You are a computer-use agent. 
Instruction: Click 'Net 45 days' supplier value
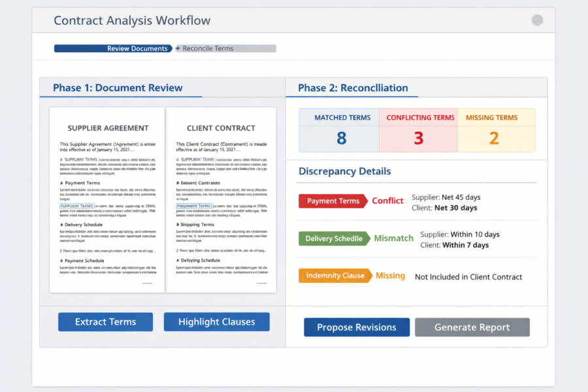461,197
